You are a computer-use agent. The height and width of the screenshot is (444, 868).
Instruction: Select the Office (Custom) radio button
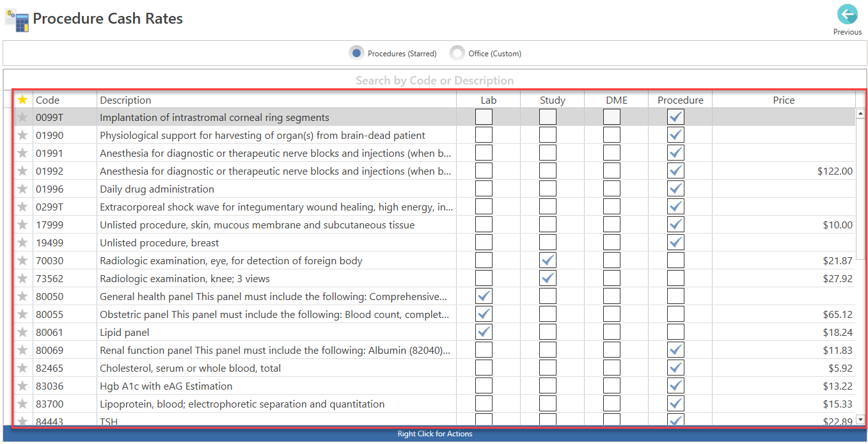[457, 53]
